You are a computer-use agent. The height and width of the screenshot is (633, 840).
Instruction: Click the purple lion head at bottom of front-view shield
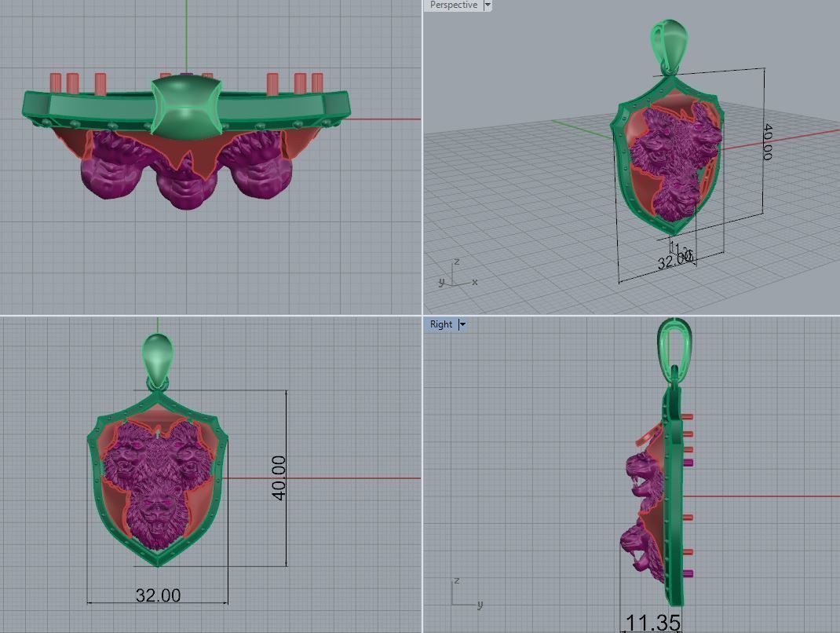pos(156,518)
